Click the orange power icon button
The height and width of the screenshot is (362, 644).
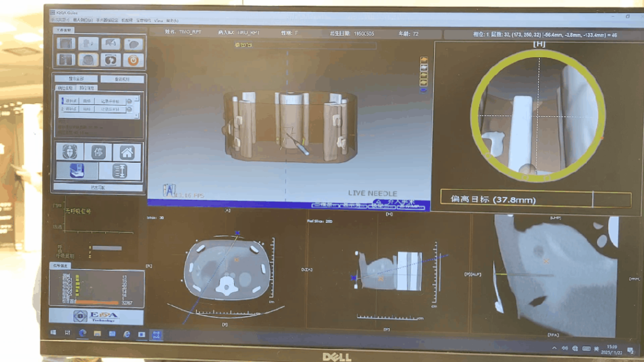pyautogui.click(x=133, y=60)
